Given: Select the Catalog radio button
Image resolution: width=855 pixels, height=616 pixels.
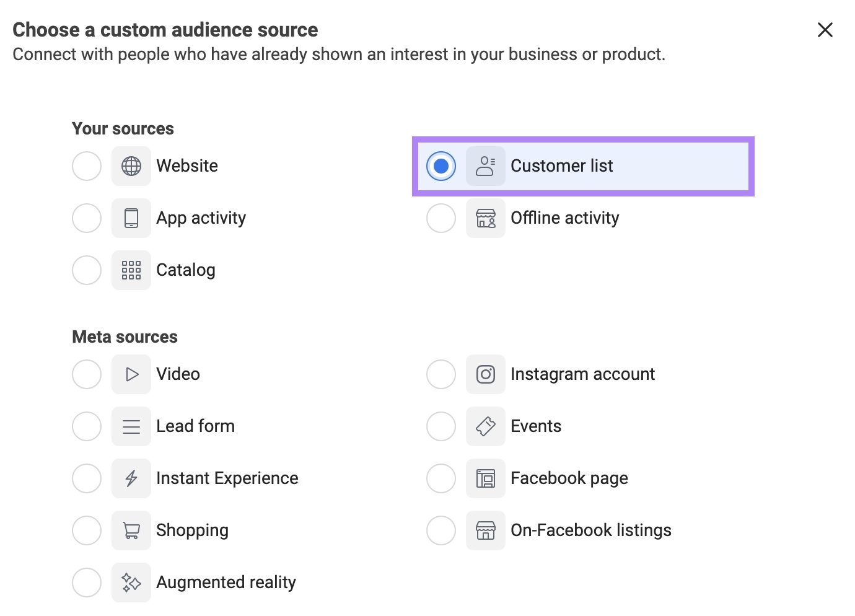Looking at the screenshot, I should click(x=86, y=270).
